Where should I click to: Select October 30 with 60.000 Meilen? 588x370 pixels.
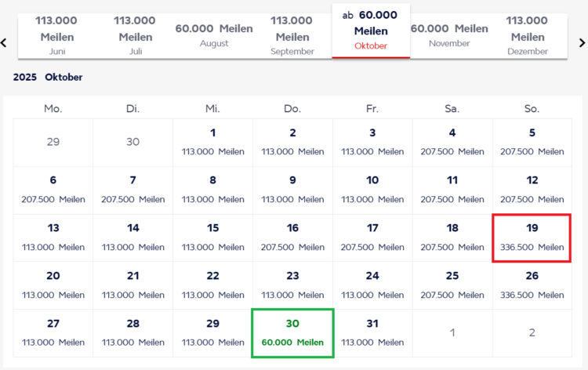coord(292,333)
